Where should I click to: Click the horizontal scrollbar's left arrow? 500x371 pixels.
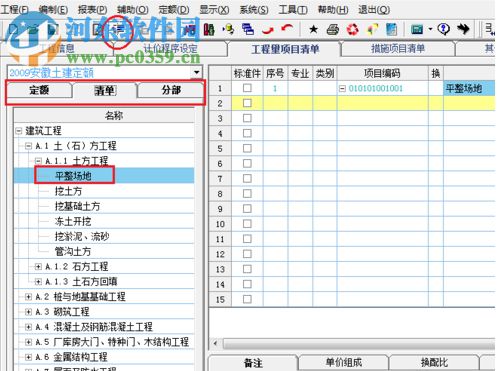click(215, 343)
